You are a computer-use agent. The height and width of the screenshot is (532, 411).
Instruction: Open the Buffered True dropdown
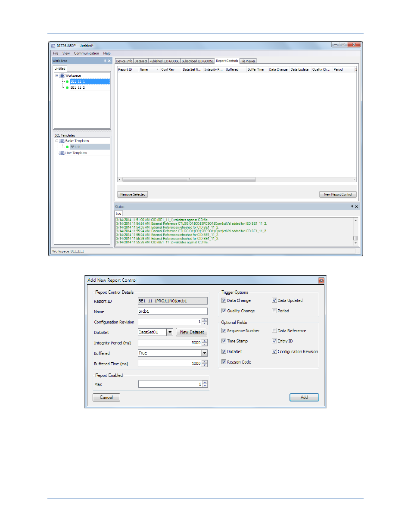[204, 353]
